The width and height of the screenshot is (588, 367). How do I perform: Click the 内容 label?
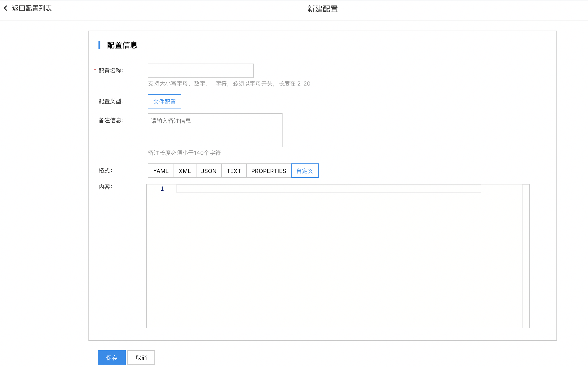point(105,187)
